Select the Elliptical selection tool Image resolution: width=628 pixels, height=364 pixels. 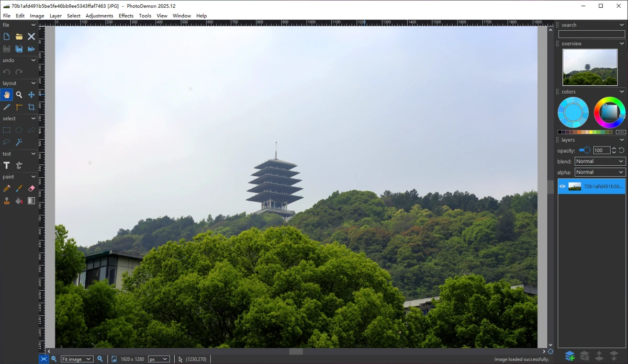click(x=19, y=130)
